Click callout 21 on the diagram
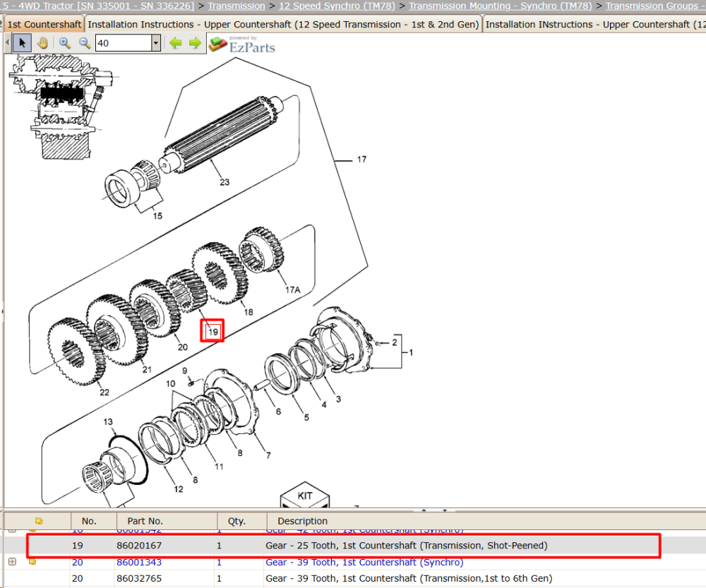The height and width of the screenshot is (588, 706). click(148, 369)
